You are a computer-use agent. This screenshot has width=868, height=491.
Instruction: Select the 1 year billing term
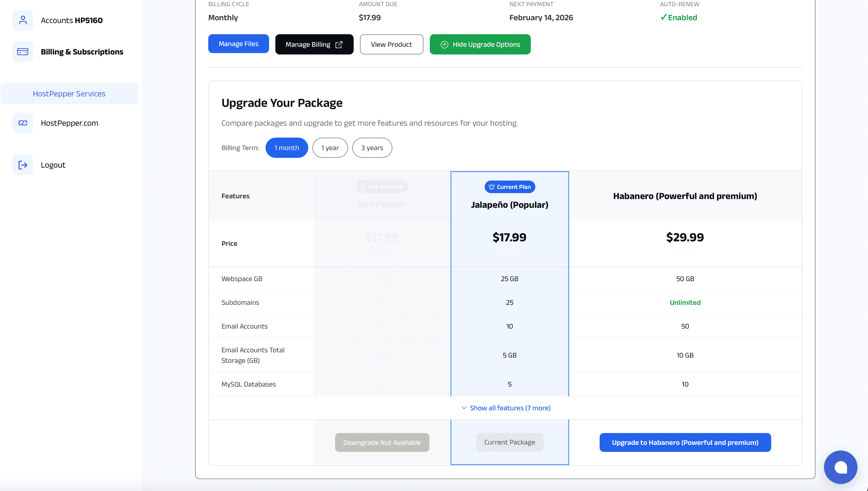(x=330, y=148)
